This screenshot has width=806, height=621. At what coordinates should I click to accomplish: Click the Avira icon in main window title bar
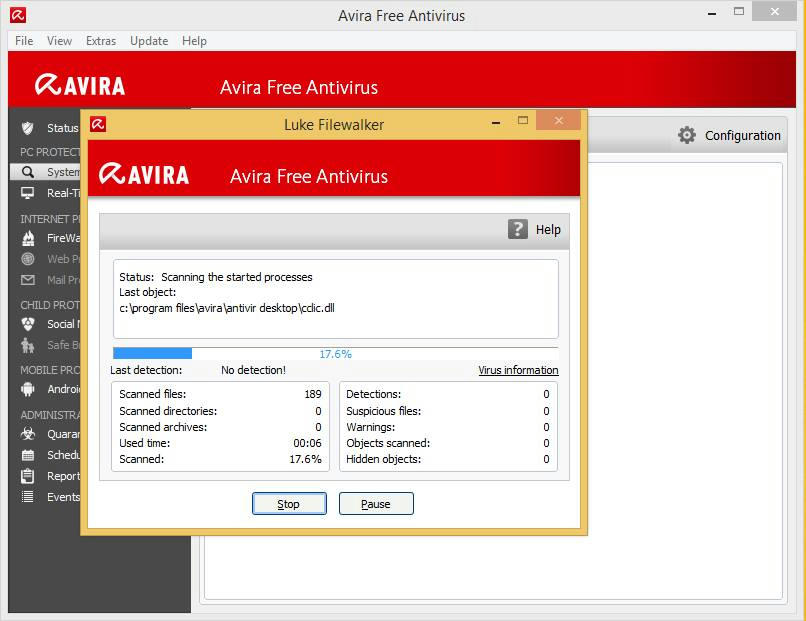click(17, 15)
